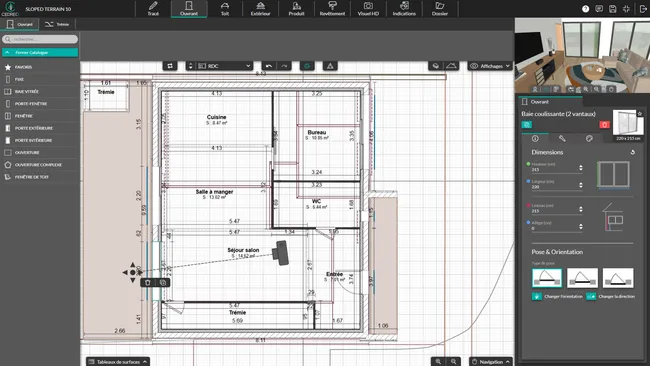Expand the Tableaux de surfaces panel
The image size is (650, 366).
118,361
